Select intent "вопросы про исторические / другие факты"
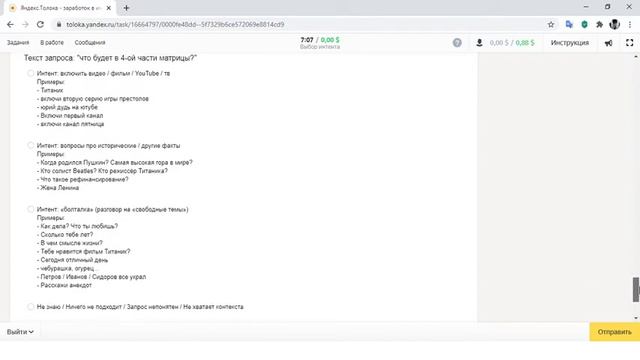This screenshot has height=360, width=640. pyautogui.click(x=31, y=145)
